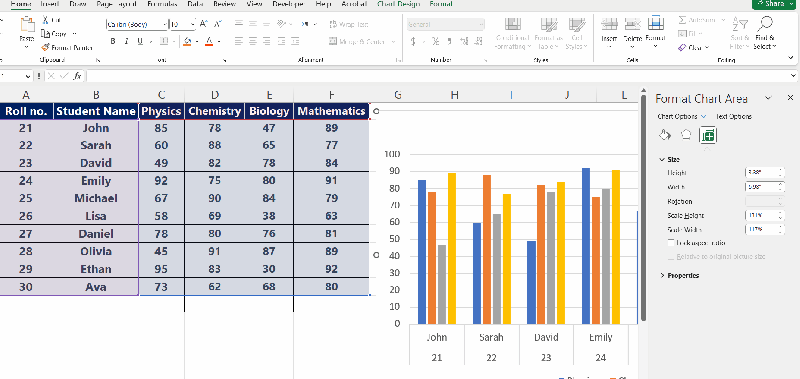
Task: Open the Insert ribbon tab
Action: coord(49,4)
